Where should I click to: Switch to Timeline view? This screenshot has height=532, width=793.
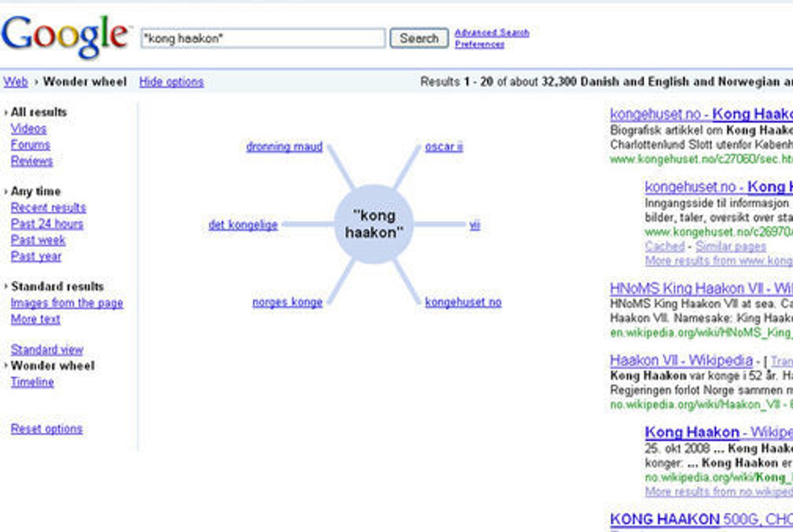(32, 382)
